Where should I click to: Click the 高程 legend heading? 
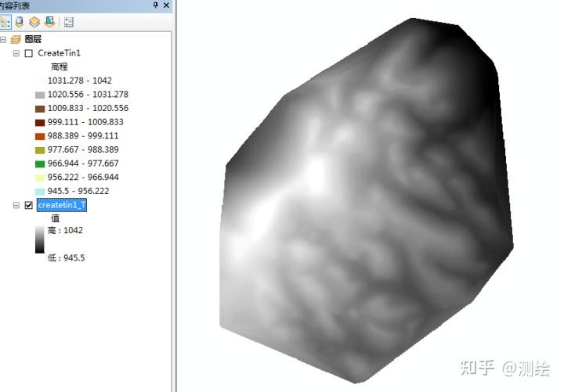pos(60,67)
